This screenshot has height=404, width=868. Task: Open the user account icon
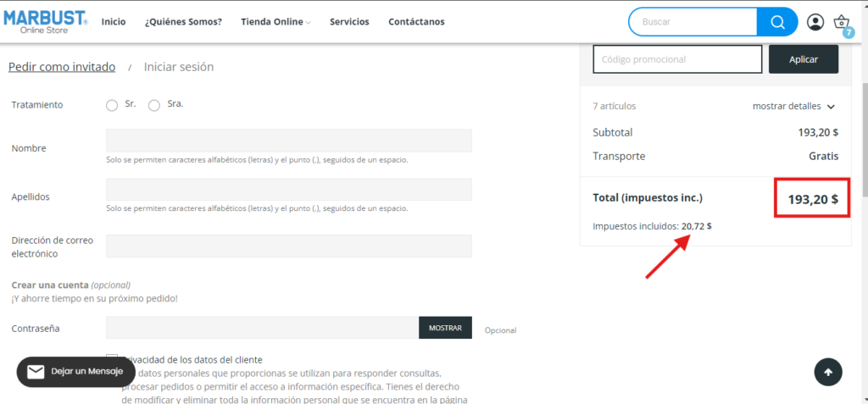coord(815,22)
